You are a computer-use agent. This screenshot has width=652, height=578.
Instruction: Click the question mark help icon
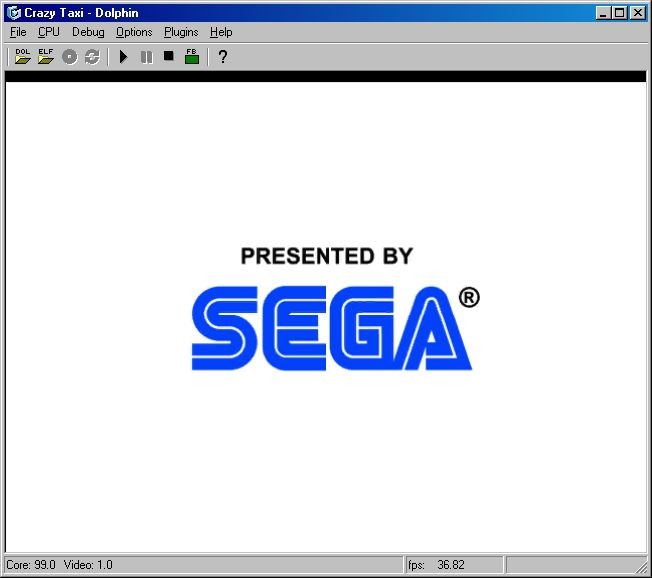tap(223, 57)
